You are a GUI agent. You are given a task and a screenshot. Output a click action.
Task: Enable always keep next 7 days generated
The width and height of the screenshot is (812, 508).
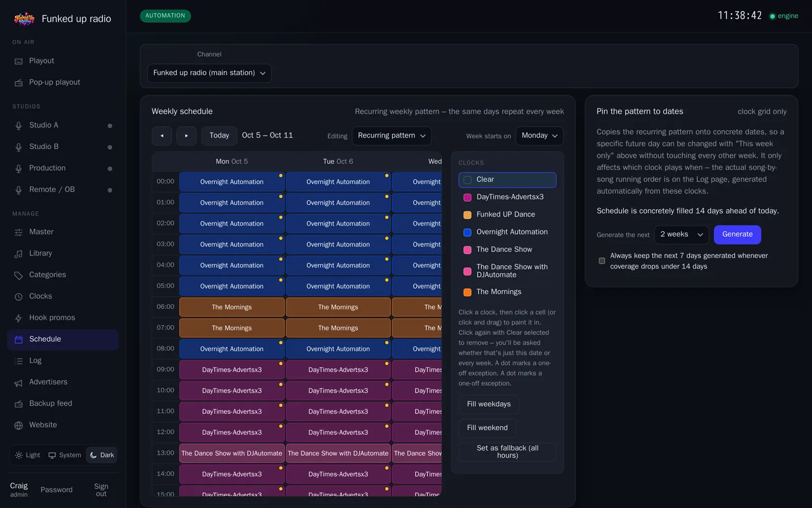coord(602,261)
